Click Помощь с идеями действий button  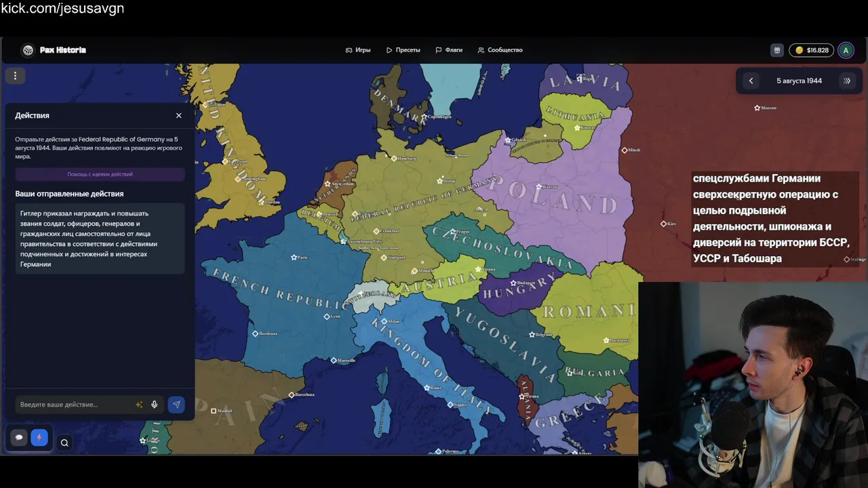(x=100, y=174)
